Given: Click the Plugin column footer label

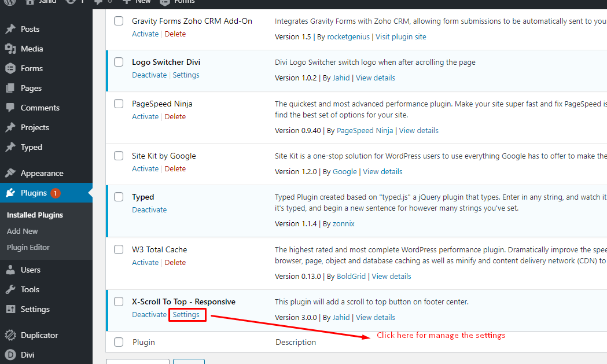Looking at the screenshot, I should (144, 343).
